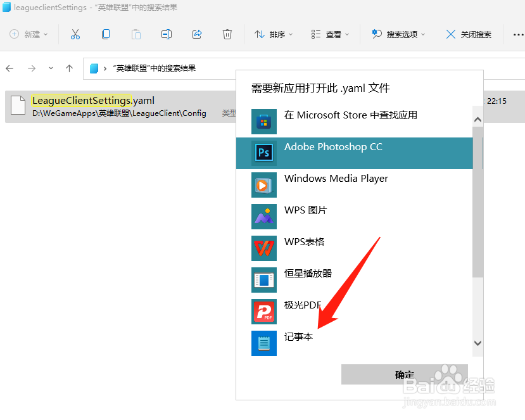525x420 pixels.
Task: Click the app list scroll down arrow
Action: coord(478,343)
